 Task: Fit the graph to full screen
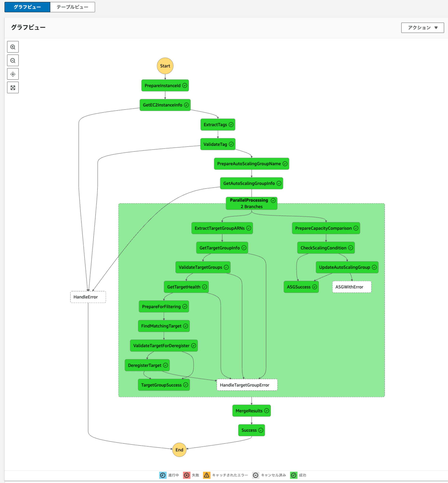click(x=13, y=88)
